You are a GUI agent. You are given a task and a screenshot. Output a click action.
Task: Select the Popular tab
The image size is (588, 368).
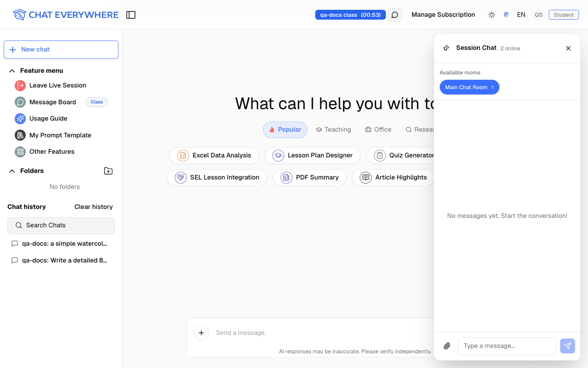(285, 130)
